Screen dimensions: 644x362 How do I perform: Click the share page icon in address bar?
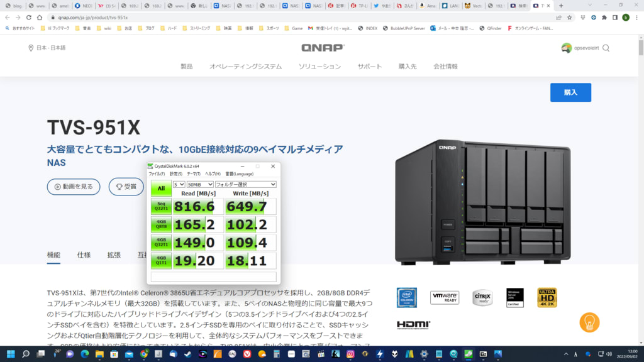tap(558, 18)
